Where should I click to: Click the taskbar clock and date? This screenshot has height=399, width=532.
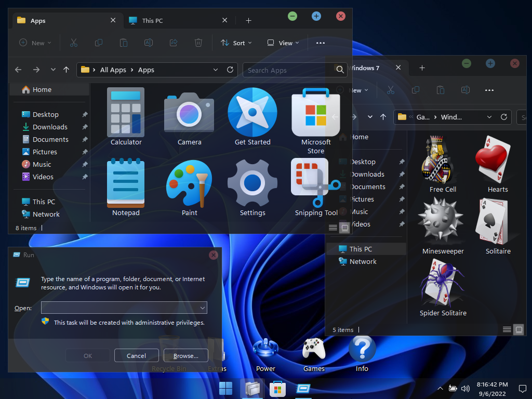(493, 389)
